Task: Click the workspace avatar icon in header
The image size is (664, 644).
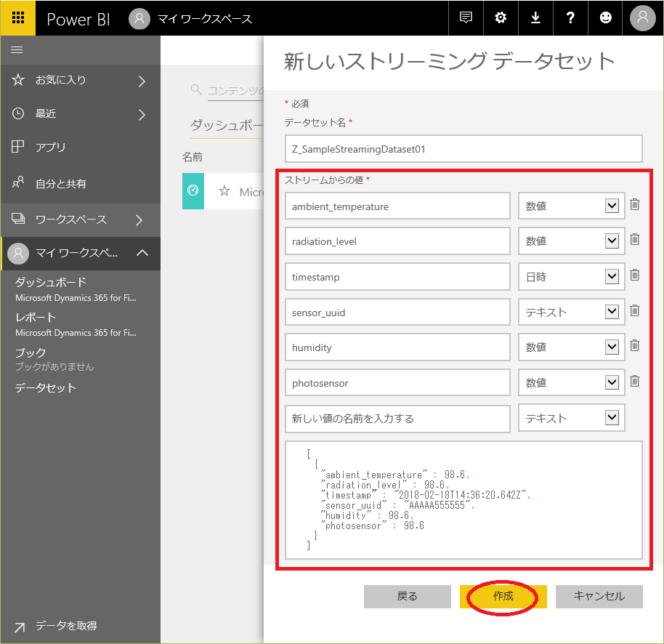Action: (x=139, y=19)
